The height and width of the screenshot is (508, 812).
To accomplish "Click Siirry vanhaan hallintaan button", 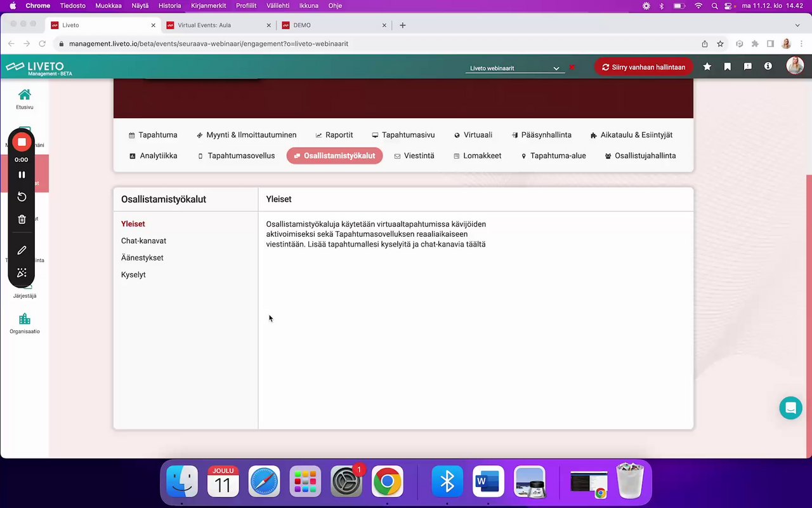I will [644, 67].
